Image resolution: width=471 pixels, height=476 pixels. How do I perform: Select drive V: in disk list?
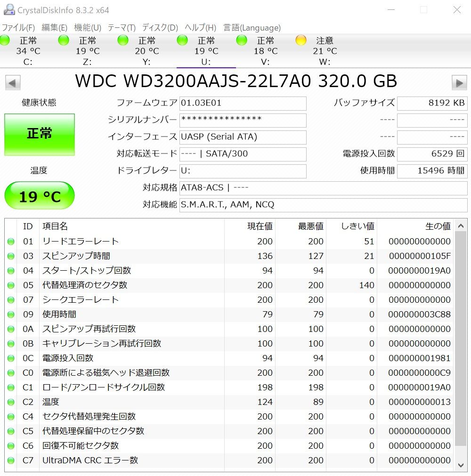point(266,51)
